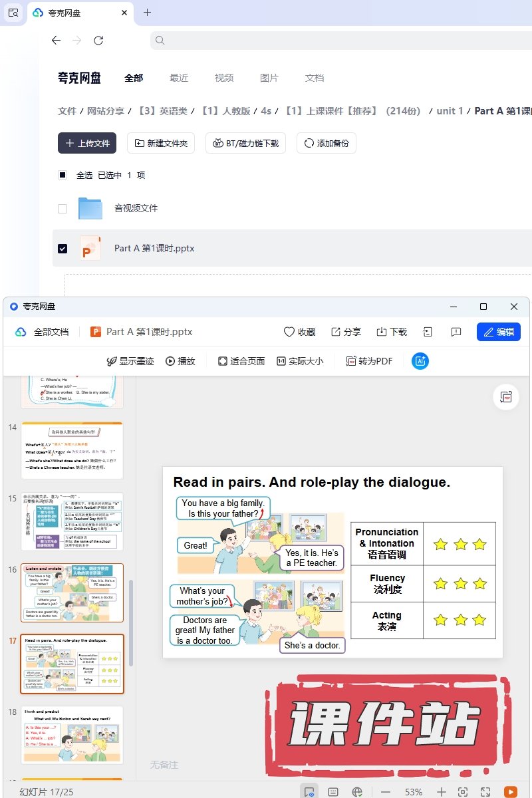
Task: Click the 上传文件 upload button
Action: pyautogui.click(x=87, y=143)
